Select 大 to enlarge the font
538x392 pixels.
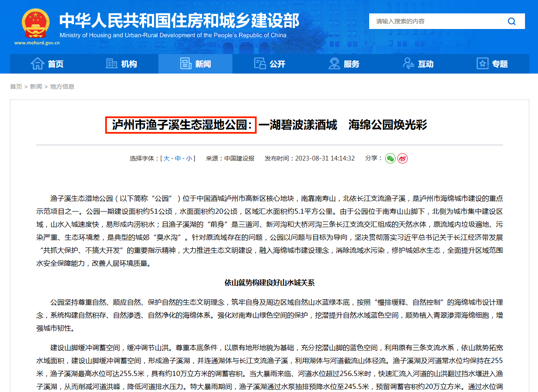coord(167,158)
